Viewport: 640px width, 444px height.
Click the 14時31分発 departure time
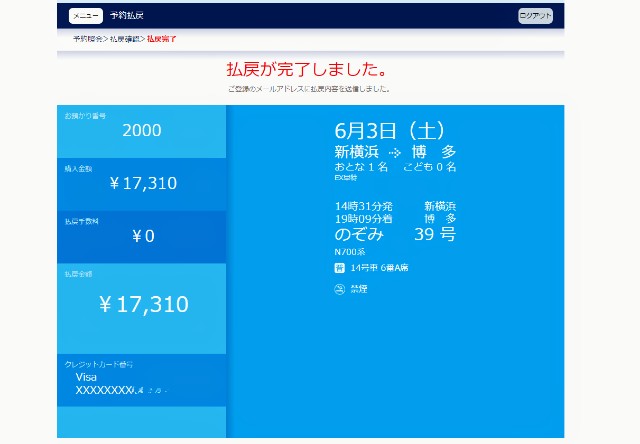(x=363, y=206)
